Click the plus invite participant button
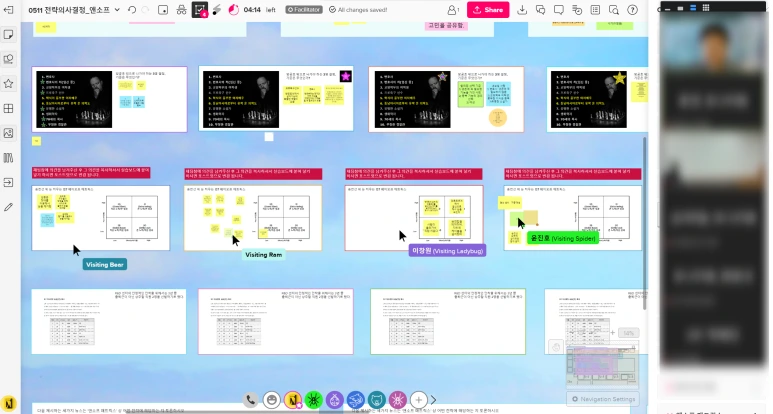The height and width of the screenshot is (414, 773). (x=419, y=400)
